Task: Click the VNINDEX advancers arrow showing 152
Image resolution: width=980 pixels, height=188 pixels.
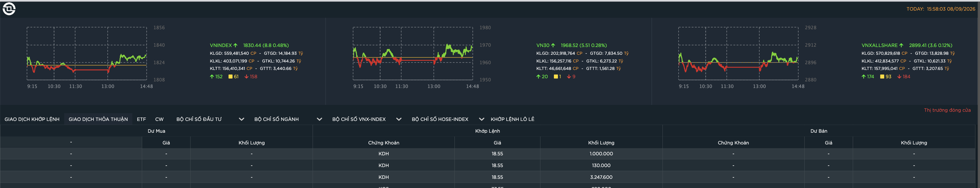Action: [212, 77]
